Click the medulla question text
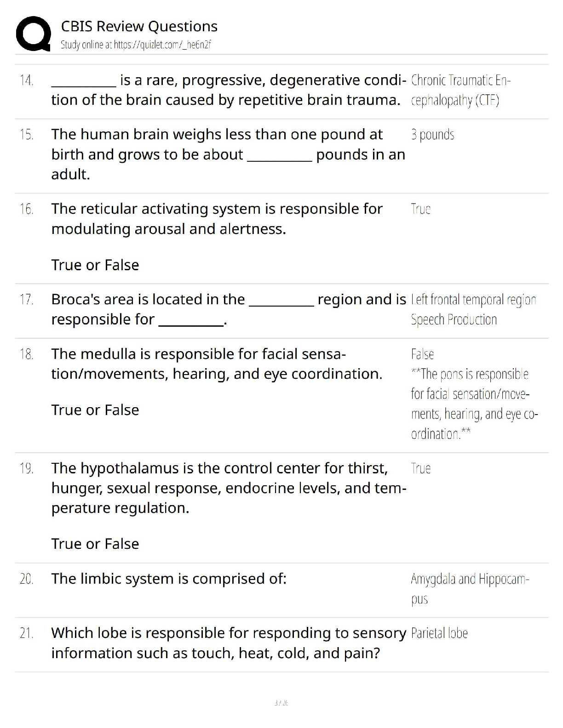 point(217,364)
